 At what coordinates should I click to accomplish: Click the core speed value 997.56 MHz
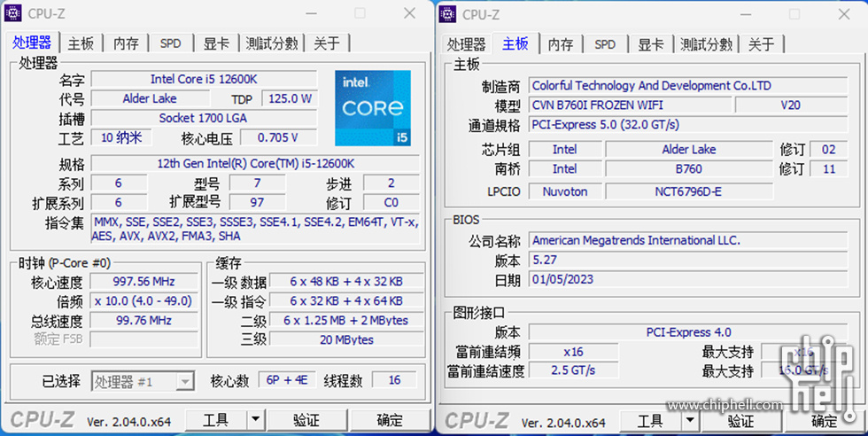click(x=143, y=282)
